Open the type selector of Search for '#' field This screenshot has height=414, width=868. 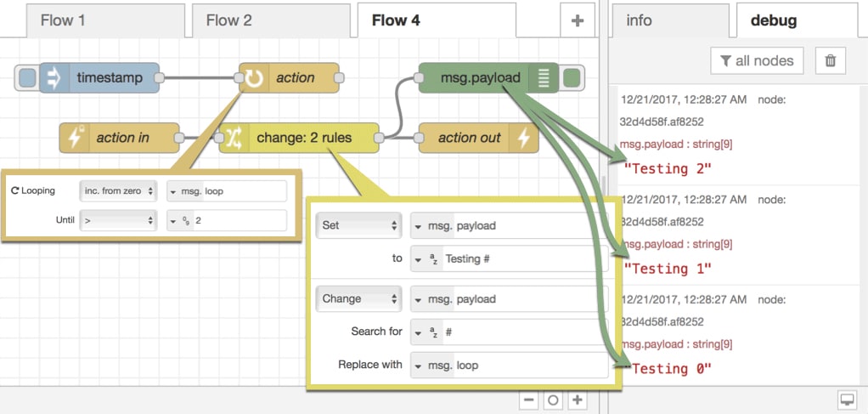(427, 332)
